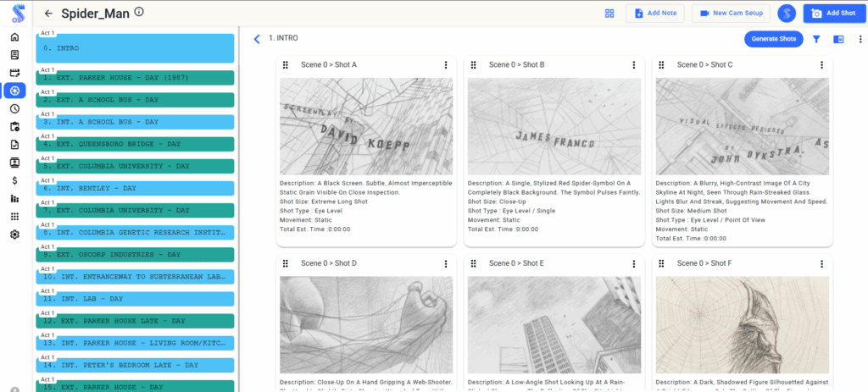Click the info icon next to Spider_Man

pyautogui.click(x=139, y=12)
